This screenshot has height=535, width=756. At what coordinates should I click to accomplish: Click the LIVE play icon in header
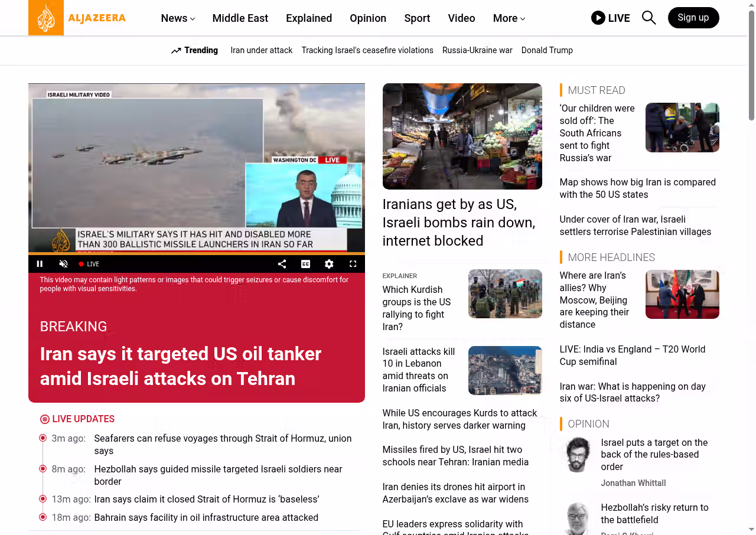tap(598, 18)
